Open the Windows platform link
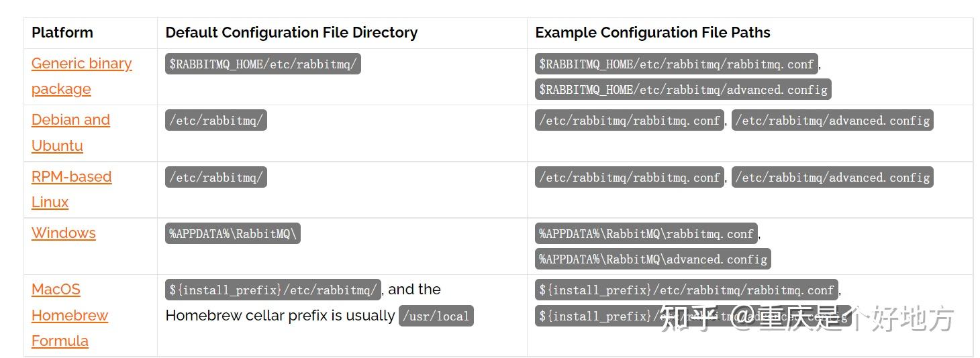Image resolution: width=980 pixels, height=358 pixels. point(63,233)
